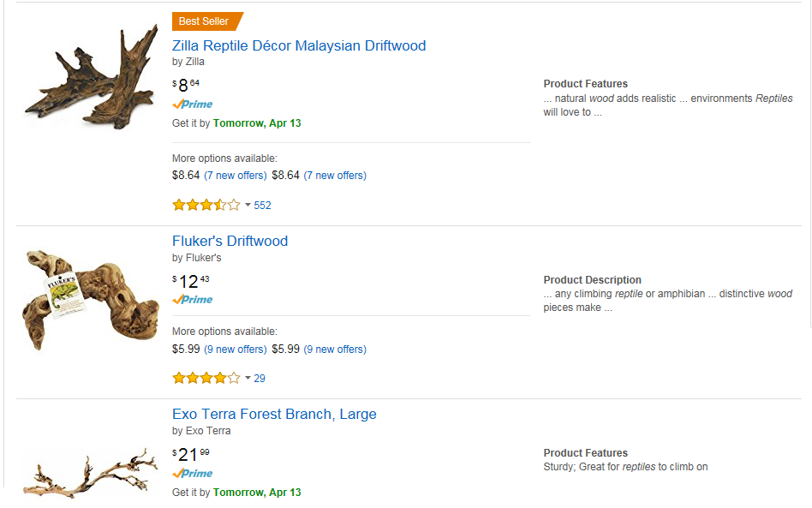Screen dimensions: 812x508
Task: Click the Prime logo under Zilla Driftwood
Action: click(x=193, y=104)
